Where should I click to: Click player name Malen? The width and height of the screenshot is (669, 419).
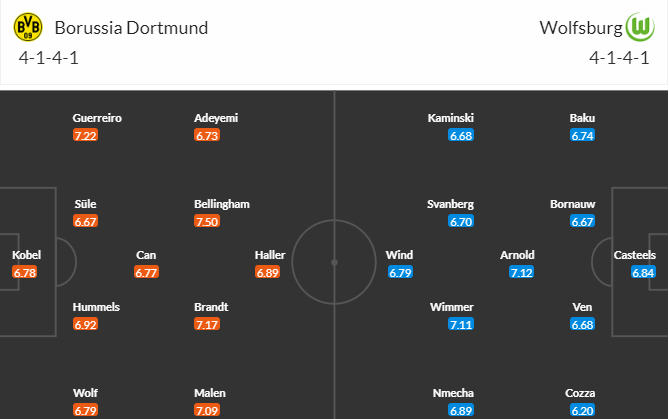[210, 393]
